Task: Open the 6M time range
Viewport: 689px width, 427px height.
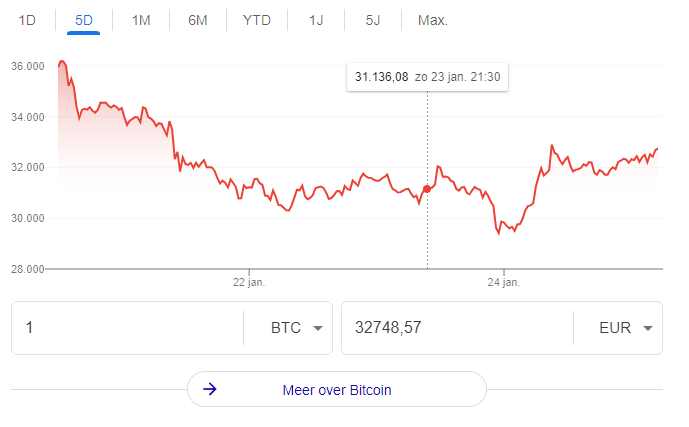Action: coord(198,20)
